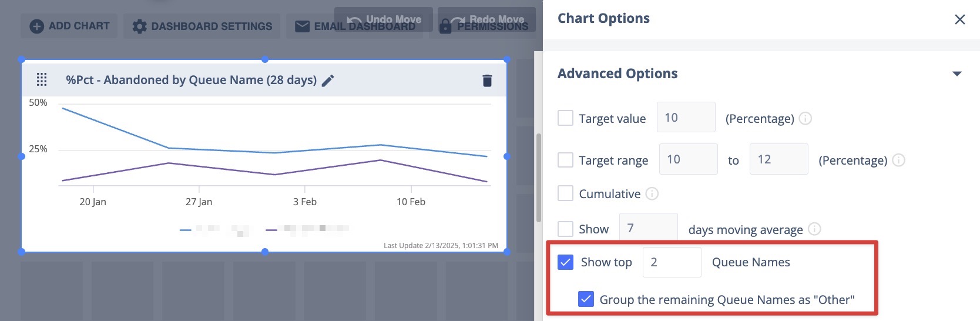Click the blue series legend entry
Viewport: 980px width, 321px height.
coord(215,230)
